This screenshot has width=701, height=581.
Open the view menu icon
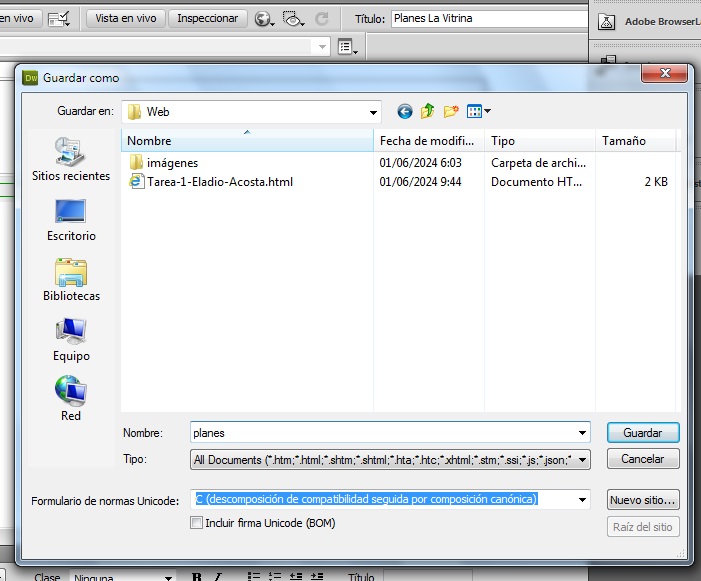[x=478, y=112]
